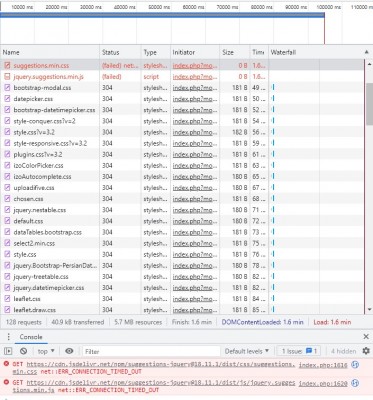Select the jquery-treetable.css request name
The height and width of the screenshot is (400, 373).
pyautogui.click(x=41, y=277)
